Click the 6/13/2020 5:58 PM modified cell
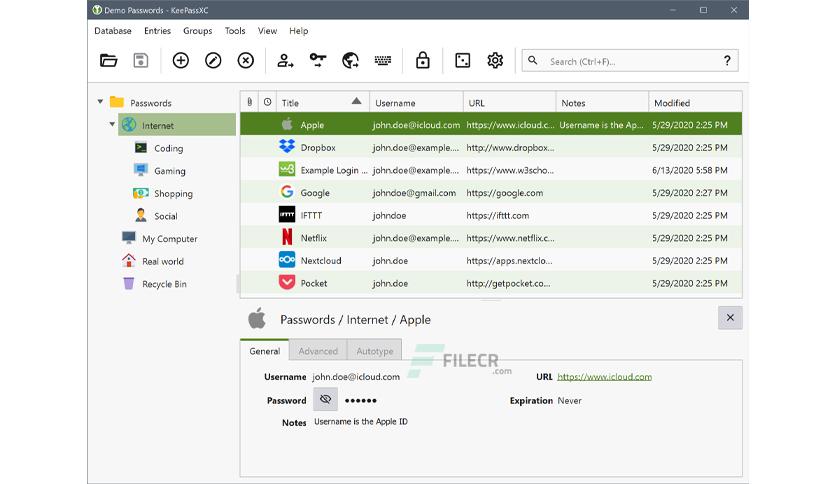Screen dimensions: 836x484 point(689,170)
